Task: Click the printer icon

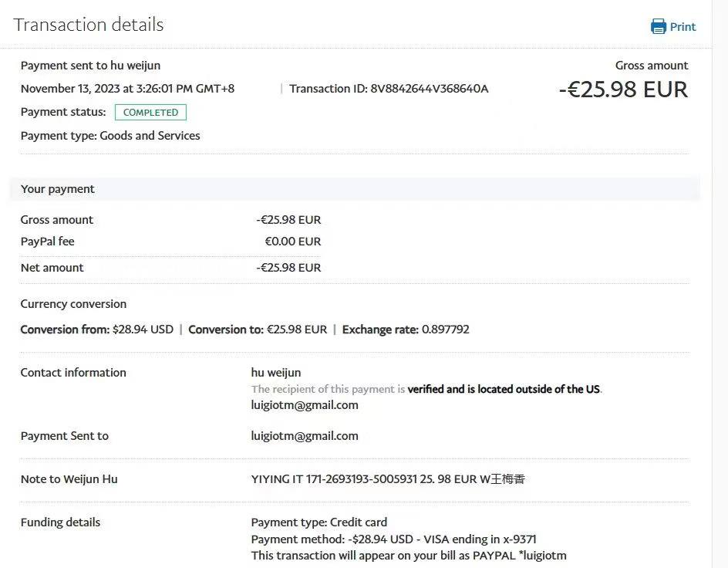Action: (658, 27)
